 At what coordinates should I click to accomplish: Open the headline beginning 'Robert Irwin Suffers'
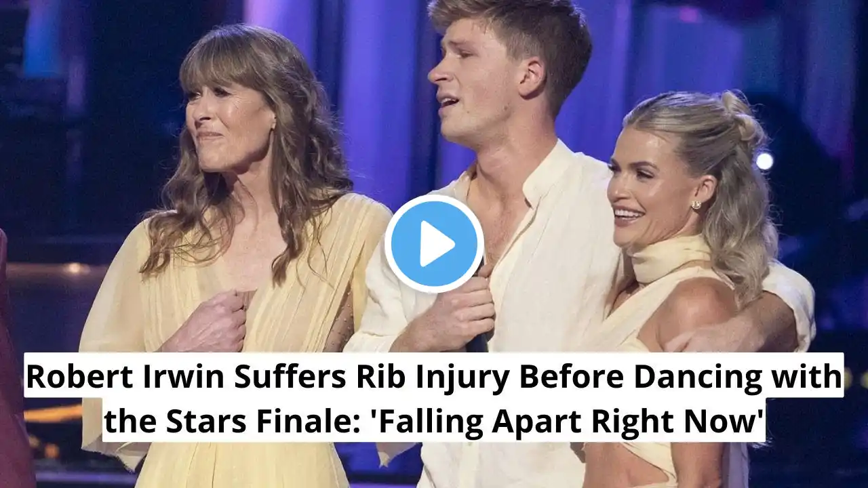click(x=434, y=397)
